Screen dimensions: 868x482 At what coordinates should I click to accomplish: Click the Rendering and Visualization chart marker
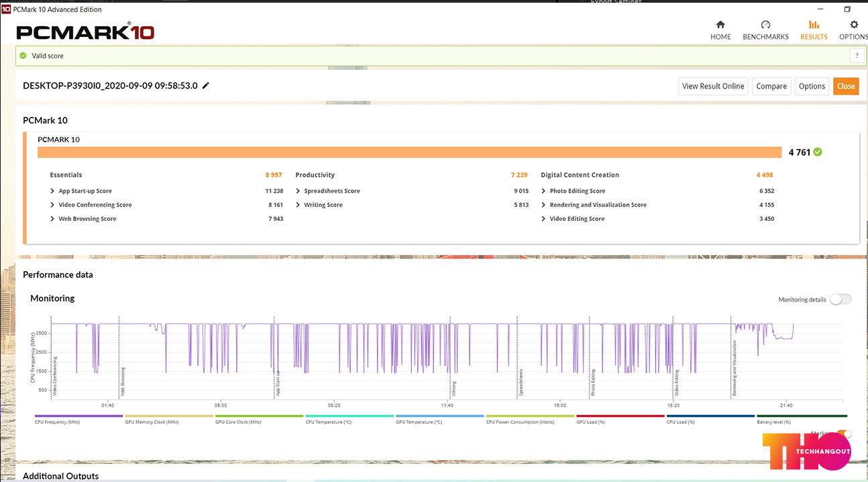735,369
